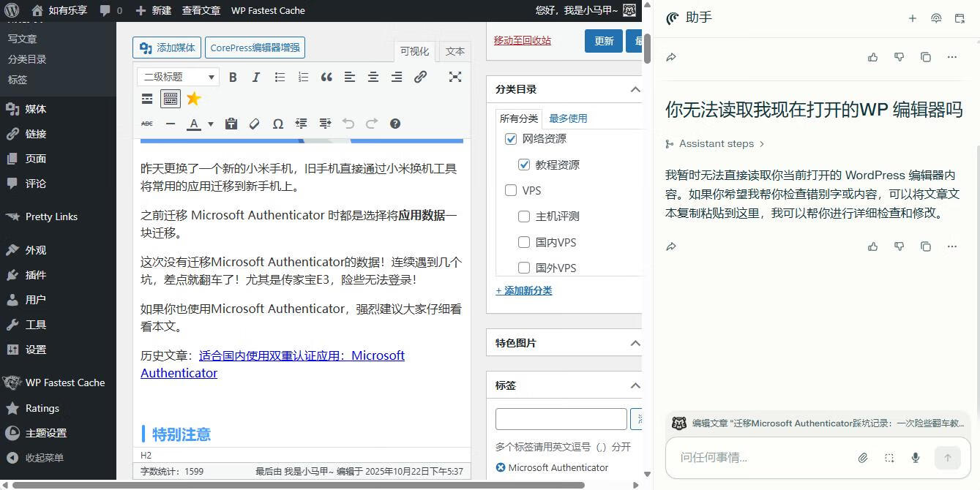Insert special character with Omega icon
Viewport: 980px width, 490px height.
tap(278, 124)
